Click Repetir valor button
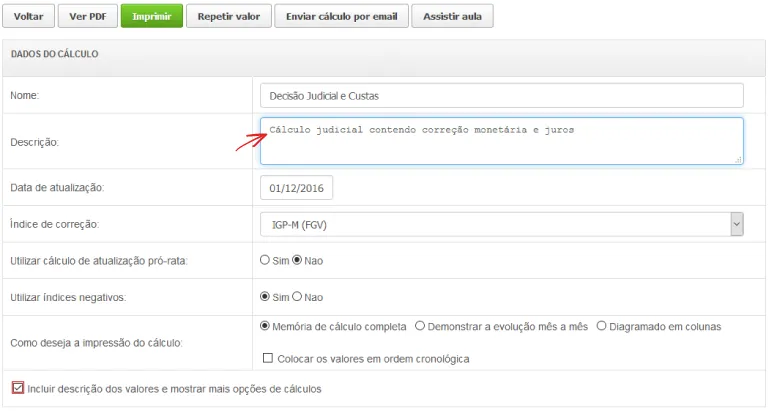The height and width of the screenshot is (411, 771). click(228, 17)
